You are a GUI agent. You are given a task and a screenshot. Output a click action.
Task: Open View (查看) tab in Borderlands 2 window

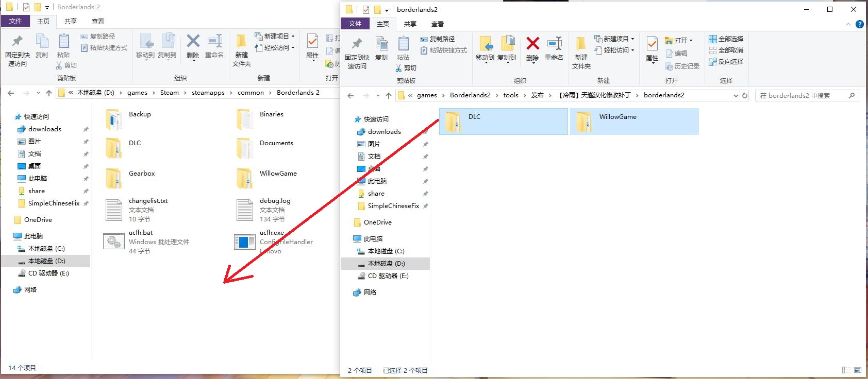(x=98, y=21)
